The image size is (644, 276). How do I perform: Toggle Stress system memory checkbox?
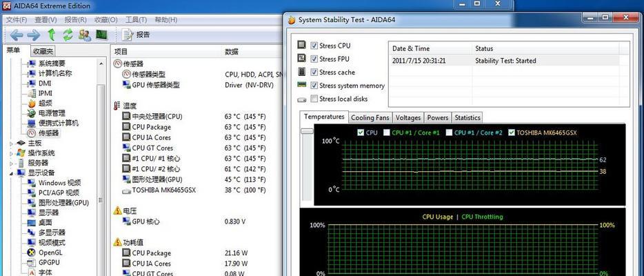(314, 86)
